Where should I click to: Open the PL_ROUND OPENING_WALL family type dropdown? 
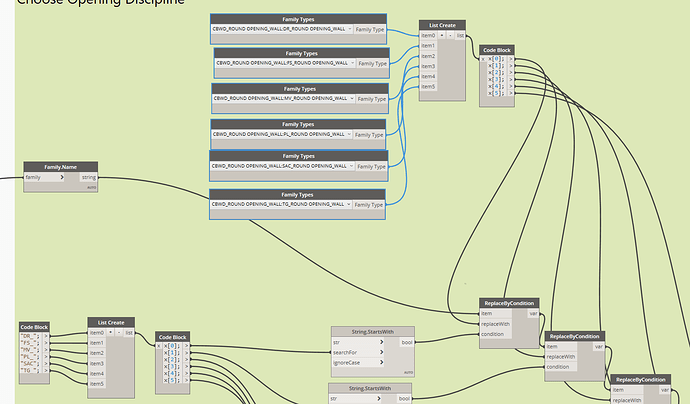pyautogui.click(x=282, y=134)
